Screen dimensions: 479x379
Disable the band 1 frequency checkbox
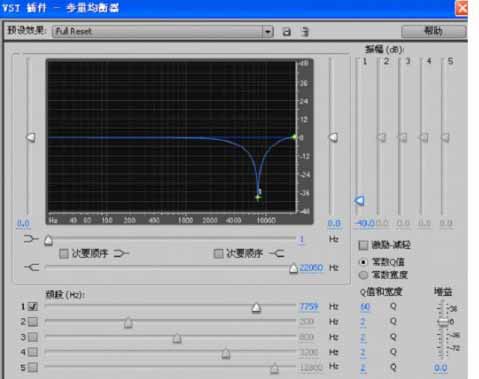click(x=33, y=306)
